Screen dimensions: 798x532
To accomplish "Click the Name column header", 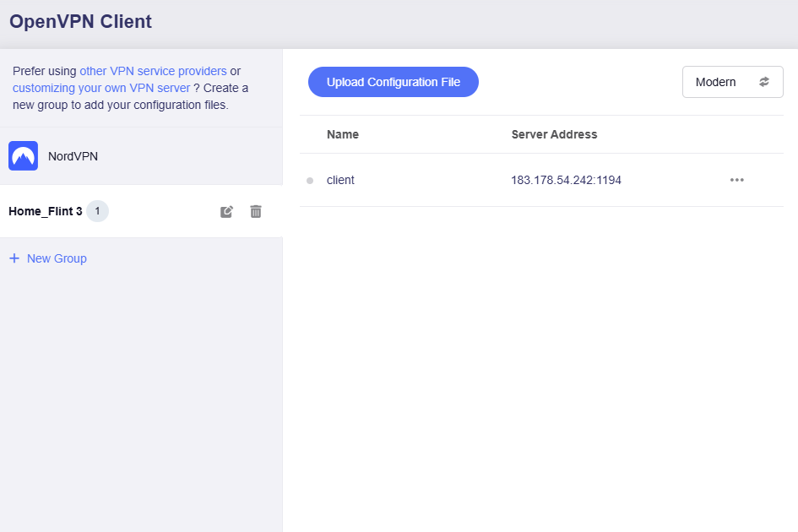I will [343, 134].
